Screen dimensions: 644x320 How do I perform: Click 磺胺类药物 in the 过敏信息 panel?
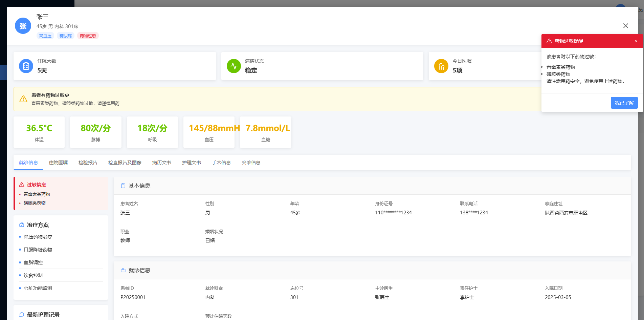click(35, 203)
